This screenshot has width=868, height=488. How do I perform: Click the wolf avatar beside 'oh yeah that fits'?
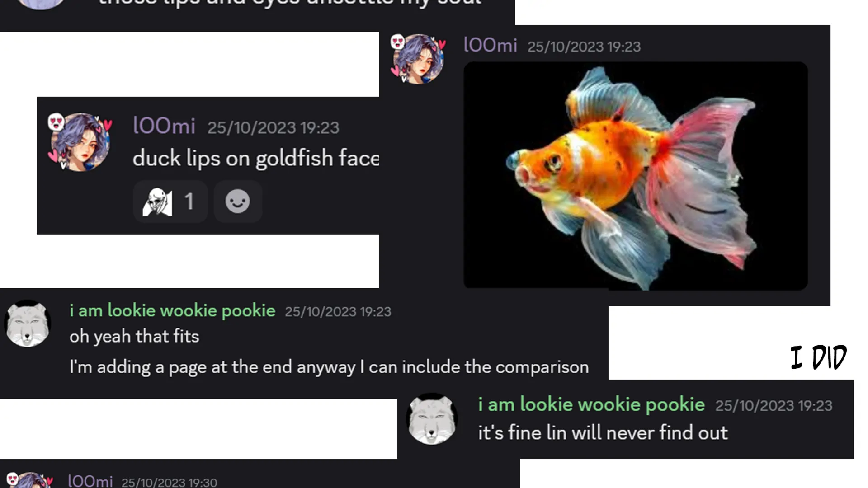(27, 324)
